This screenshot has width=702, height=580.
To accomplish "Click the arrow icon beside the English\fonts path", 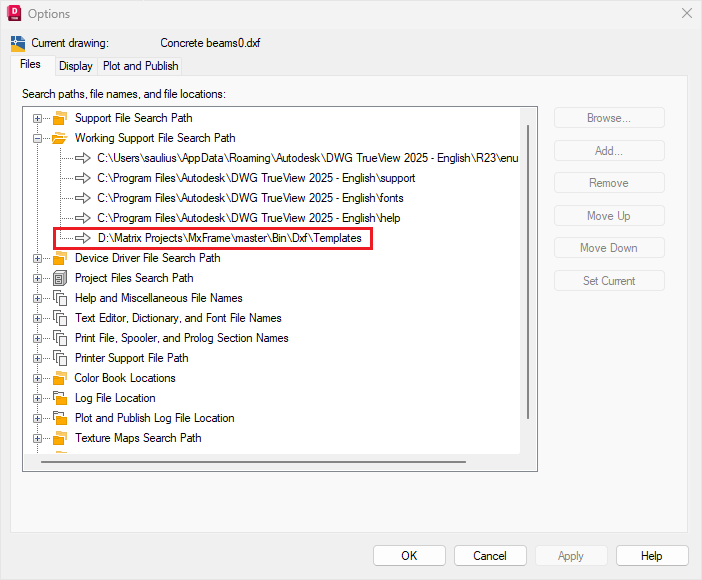I will click(83, 198).
